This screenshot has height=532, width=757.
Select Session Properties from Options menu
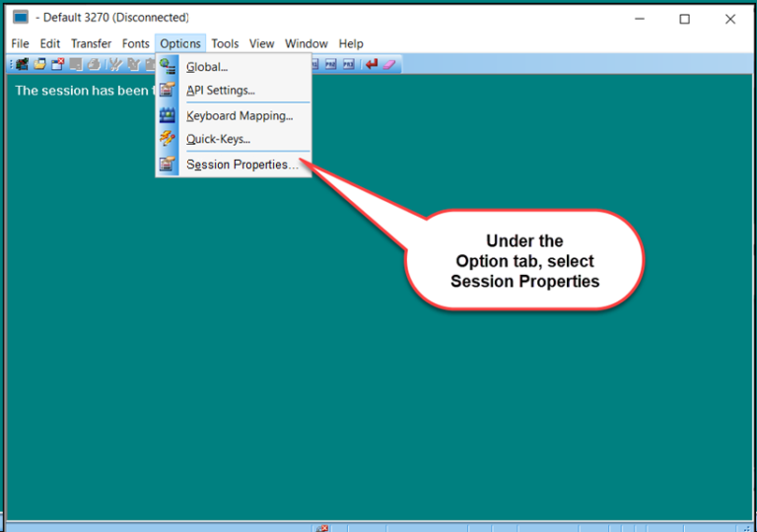click(241, 165)
